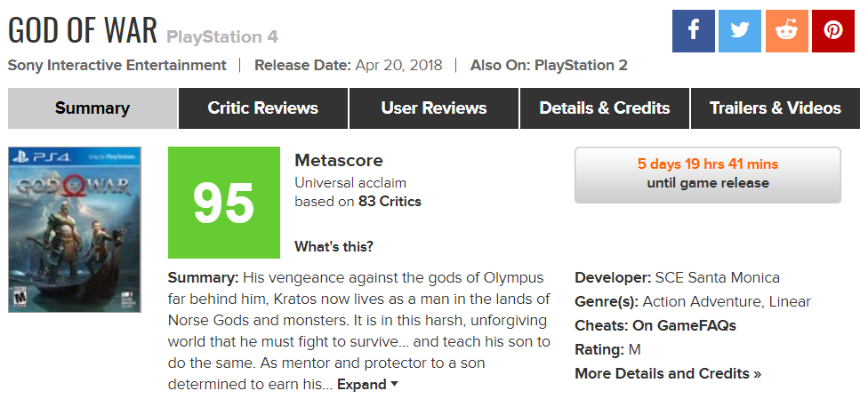Share page on Facebook
This screenshot has width=868, height=399.
point(694,31)
